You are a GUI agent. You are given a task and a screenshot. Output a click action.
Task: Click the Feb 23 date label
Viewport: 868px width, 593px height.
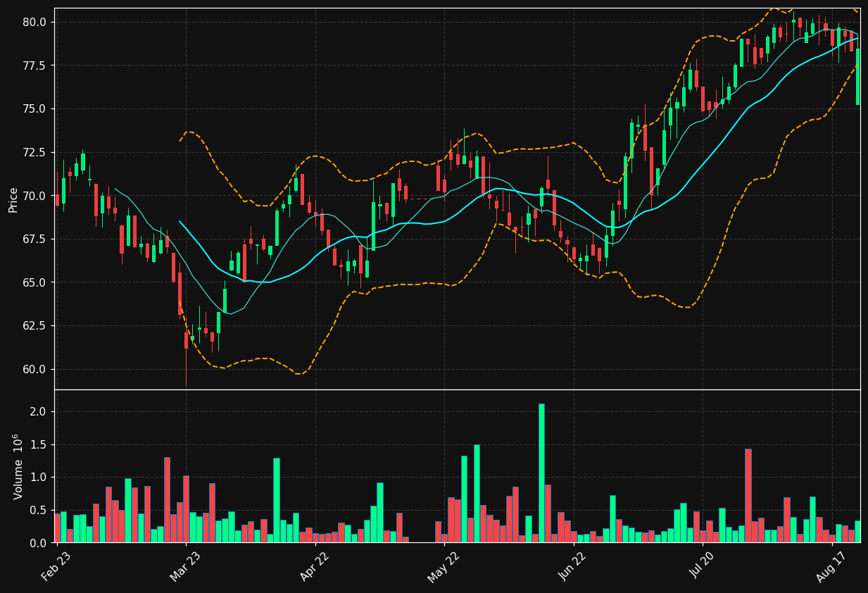pyautogui.click(x=56, y=567)
